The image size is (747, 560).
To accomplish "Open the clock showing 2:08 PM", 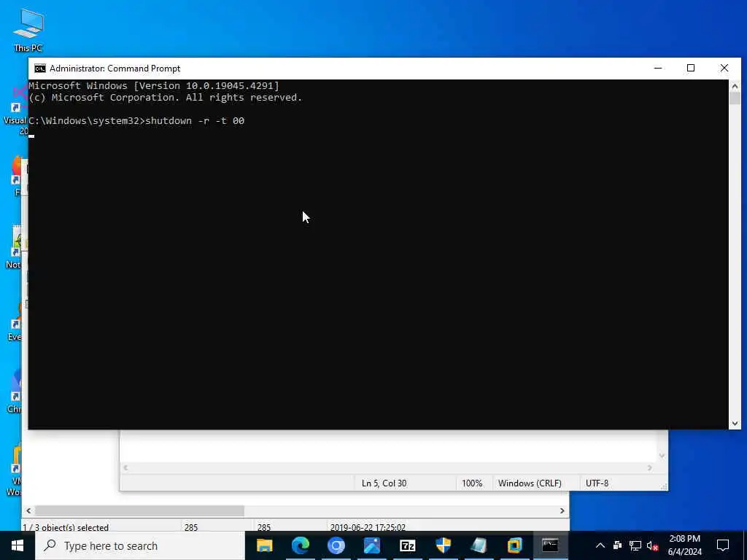I will tap(684, 545).
